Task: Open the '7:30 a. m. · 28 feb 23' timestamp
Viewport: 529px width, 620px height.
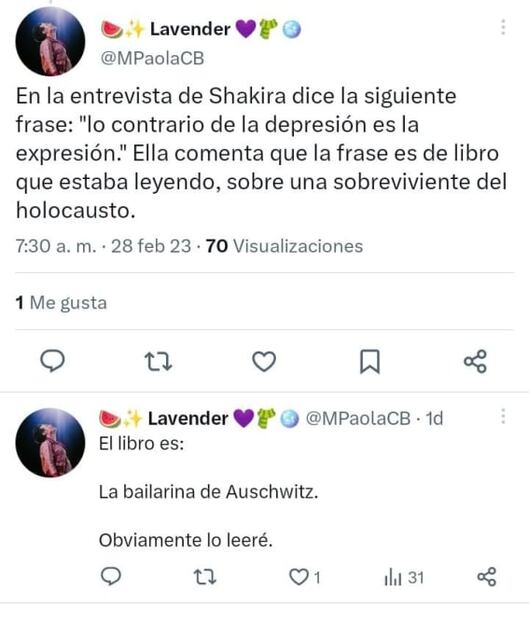Action: 103,246
